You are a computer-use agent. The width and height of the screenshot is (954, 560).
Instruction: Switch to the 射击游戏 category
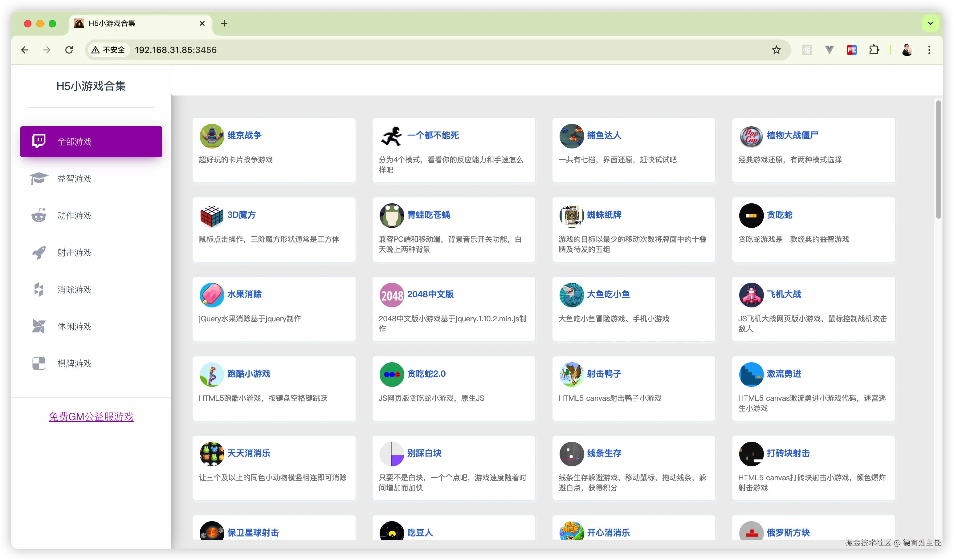[x=75, y=252]
